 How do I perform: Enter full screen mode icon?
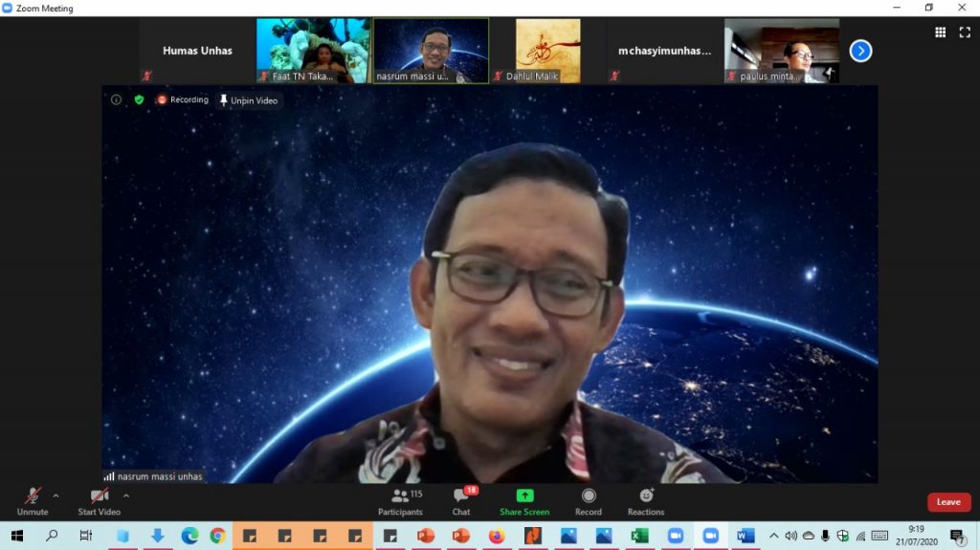coord(965,33)
